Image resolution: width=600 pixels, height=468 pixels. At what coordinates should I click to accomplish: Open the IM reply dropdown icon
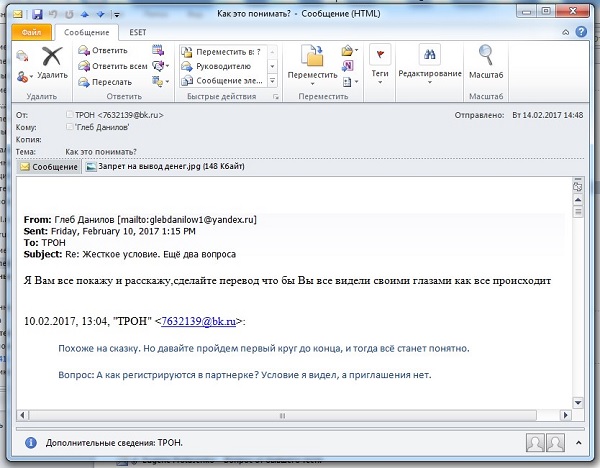(x=161, y=66)
